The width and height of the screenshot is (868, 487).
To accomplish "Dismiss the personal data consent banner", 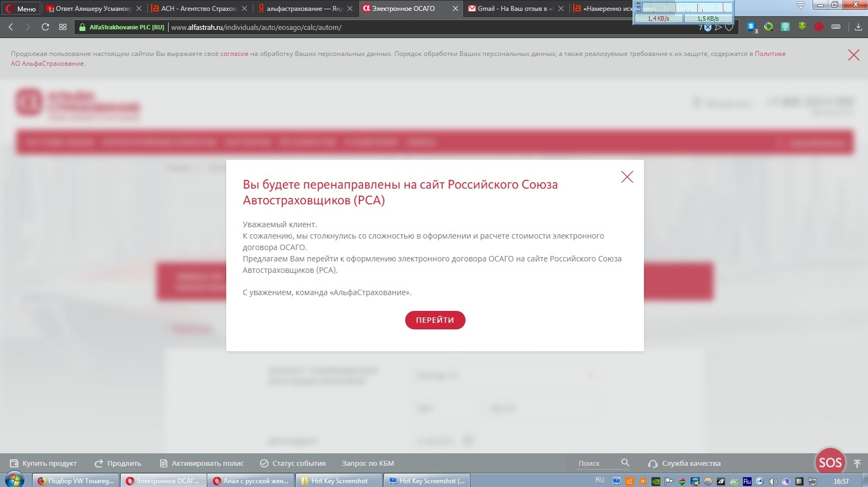I will click(853, 55).
